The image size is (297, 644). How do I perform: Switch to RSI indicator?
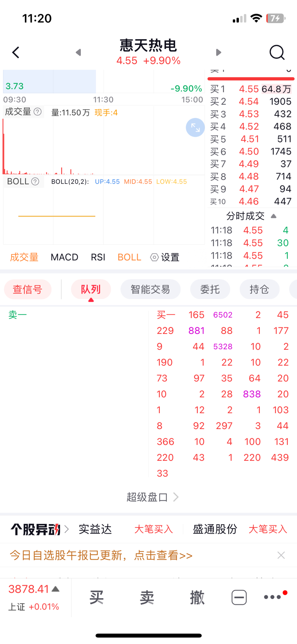tap(98, 257)
